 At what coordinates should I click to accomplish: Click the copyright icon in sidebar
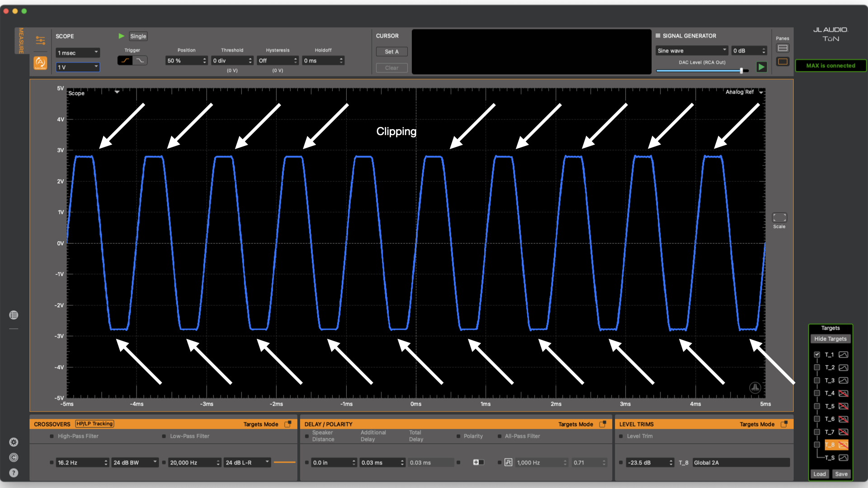[x=14, y=458]
